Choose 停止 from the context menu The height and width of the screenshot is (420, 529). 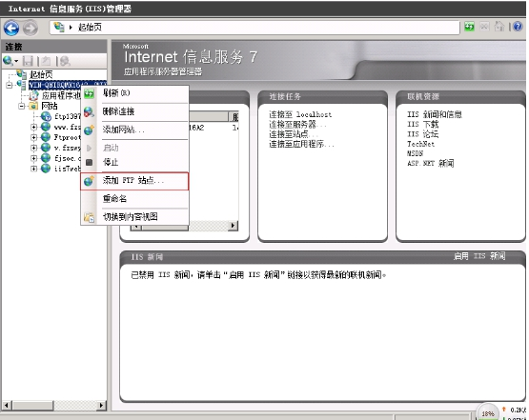coord(134,162)
